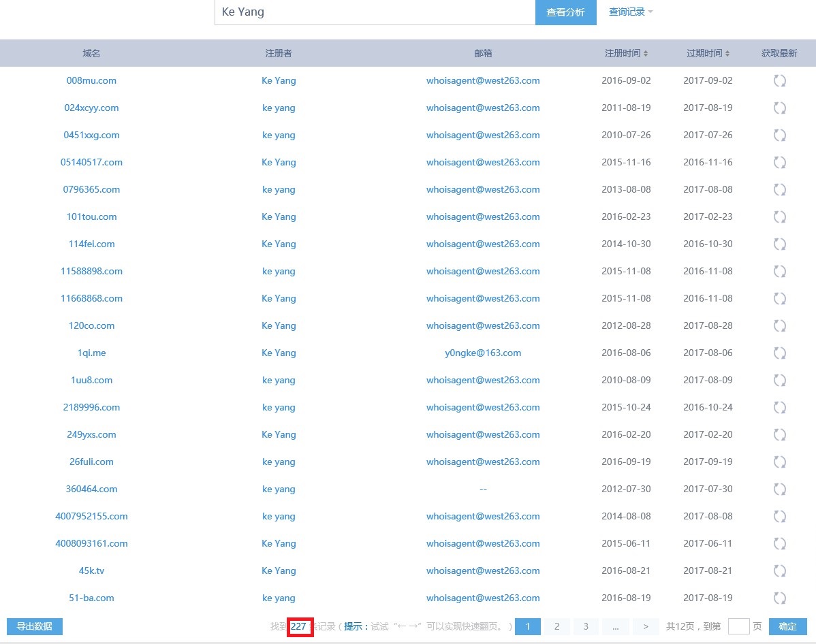Open domain link 024xcyy.com
Viewport: 816px width, 644px height.
(x=91, y=108)
